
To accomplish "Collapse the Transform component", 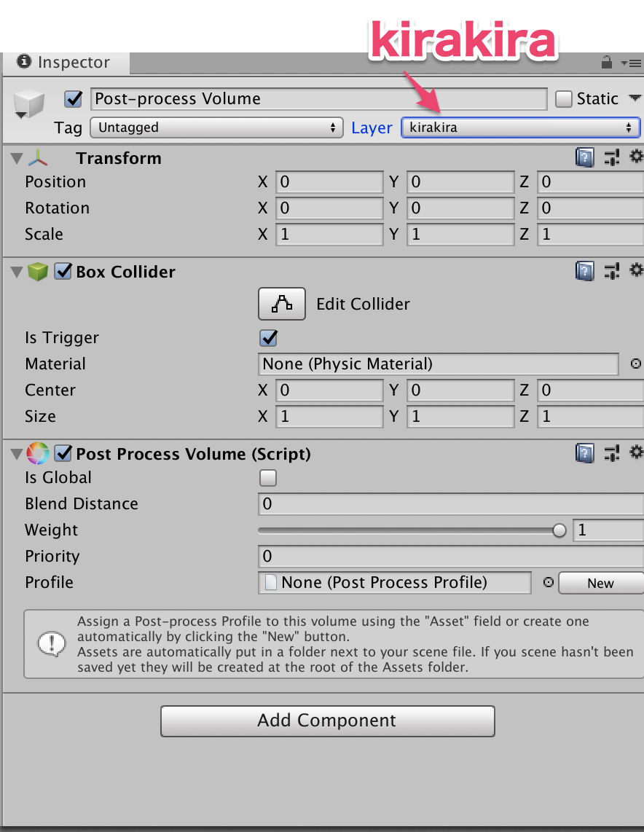I will (x=17, y=158).
